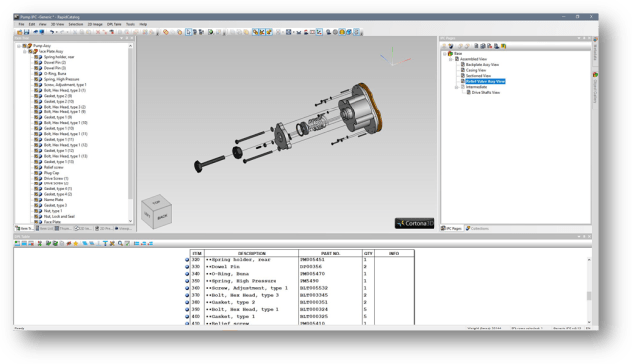Collapse the Intermediate node in IPC Pages
Image resolution: width=632 pixels, height=364 pixels.
tap(456, 87)
